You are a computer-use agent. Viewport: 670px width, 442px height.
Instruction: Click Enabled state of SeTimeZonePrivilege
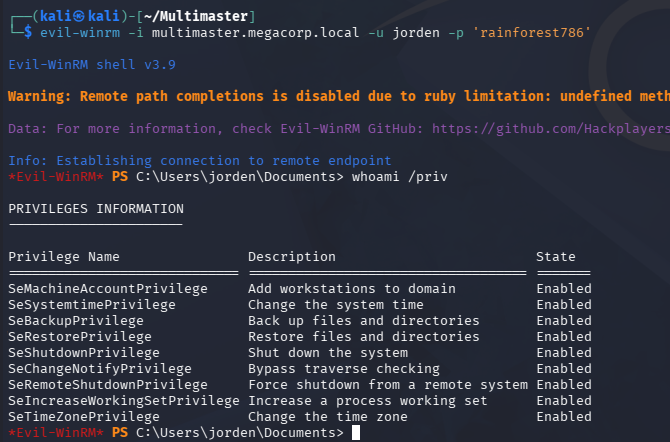pos(564,417)
